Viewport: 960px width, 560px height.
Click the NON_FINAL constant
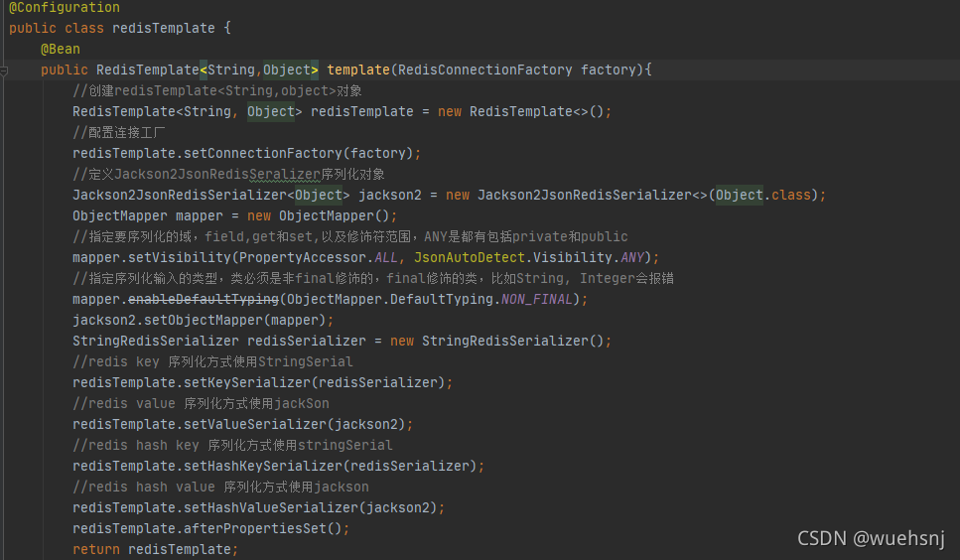537,299
